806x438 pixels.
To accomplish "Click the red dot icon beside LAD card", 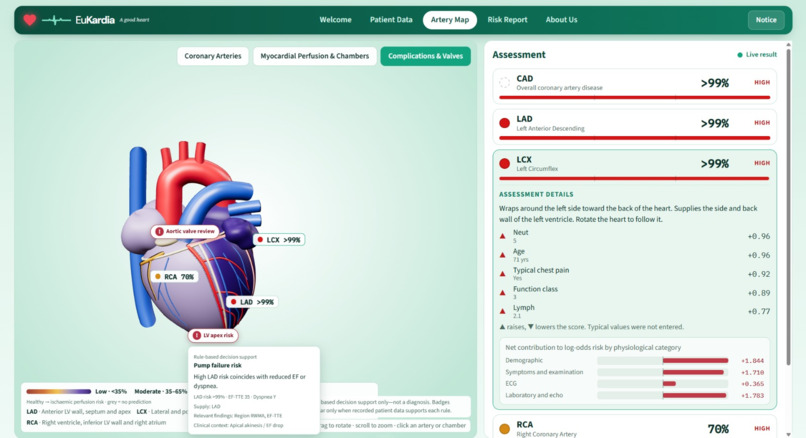I will (504, 123).
